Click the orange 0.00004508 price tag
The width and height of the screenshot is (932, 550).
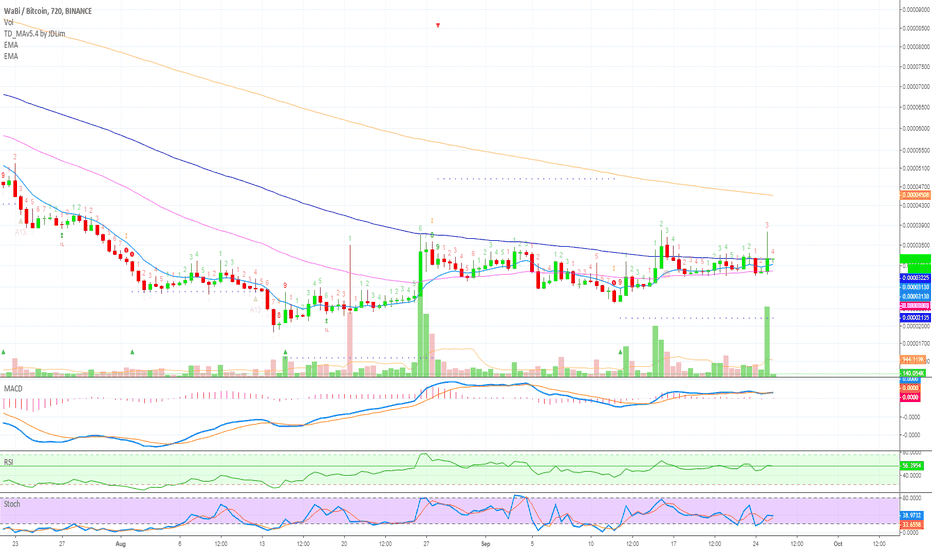tap(915, 195)
